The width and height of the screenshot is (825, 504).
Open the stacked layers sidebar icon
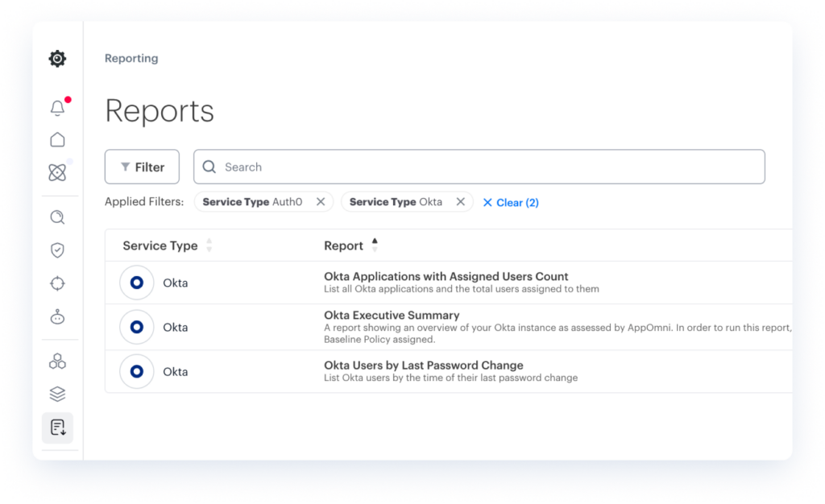point(57,395)
